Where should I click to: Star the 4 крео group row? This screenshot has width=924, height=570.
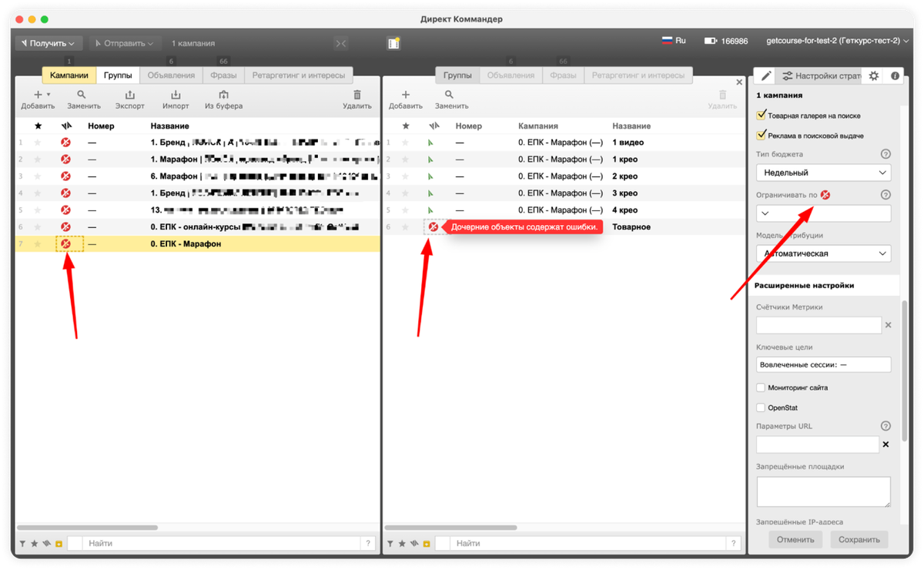coord(406,210)
